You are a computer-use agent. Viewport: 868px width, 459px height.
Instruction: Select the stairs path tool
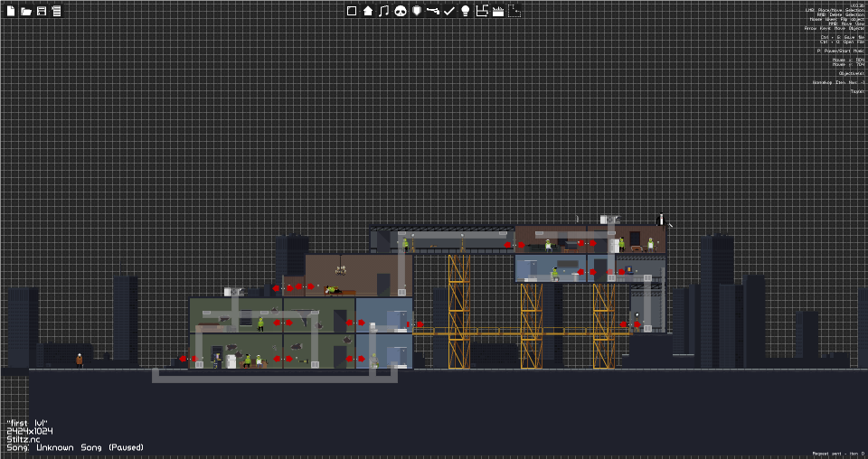click(482, 11)
